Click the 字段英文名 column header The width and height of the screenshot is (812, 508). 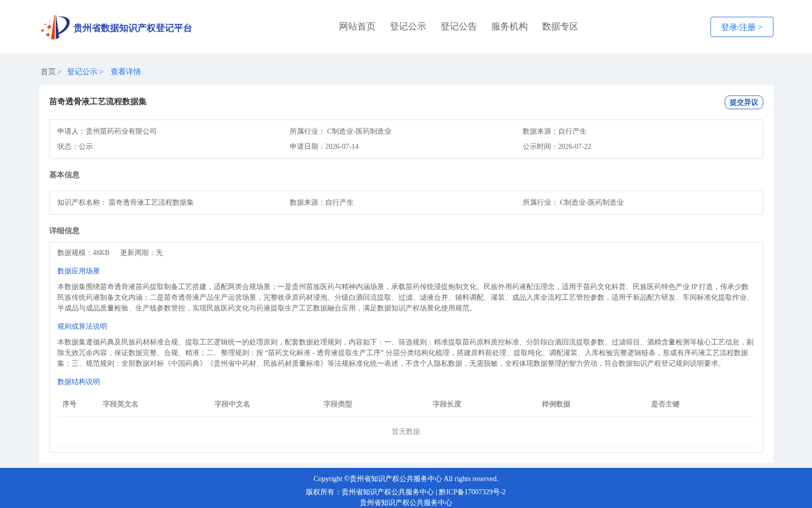[x=121, y=404]
